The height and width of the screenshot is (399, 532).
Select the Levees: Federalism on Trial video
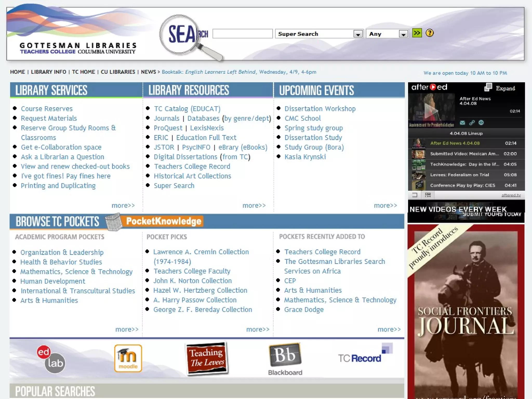459,175
